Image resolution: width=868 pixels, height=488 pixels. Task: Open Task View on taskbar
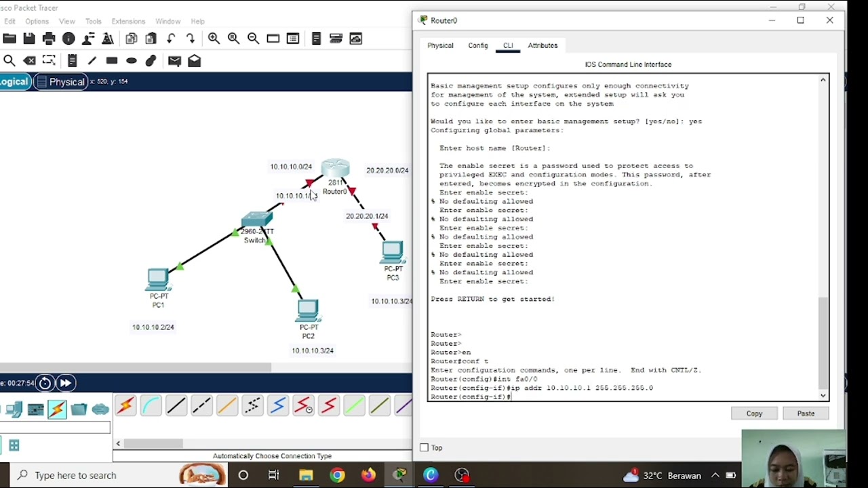click(x=274, y=475)
